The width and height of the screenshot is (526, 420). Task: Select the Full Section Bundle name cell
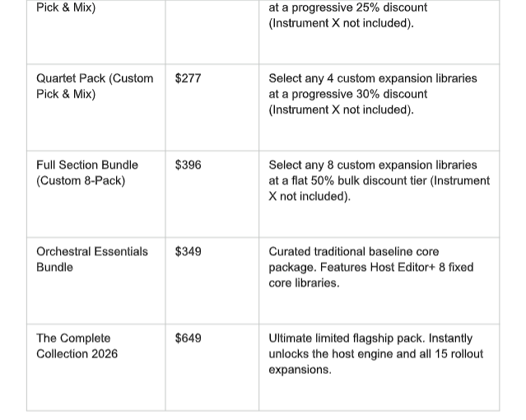click(96, 194)
